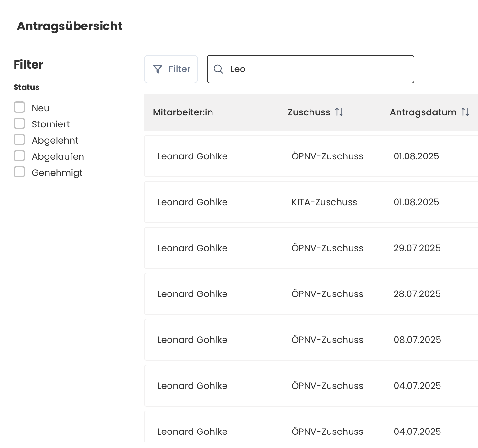478x448 pixels.
Task: Sort by Antragsdatum using sort arrows
Action: tap(465, 112)
